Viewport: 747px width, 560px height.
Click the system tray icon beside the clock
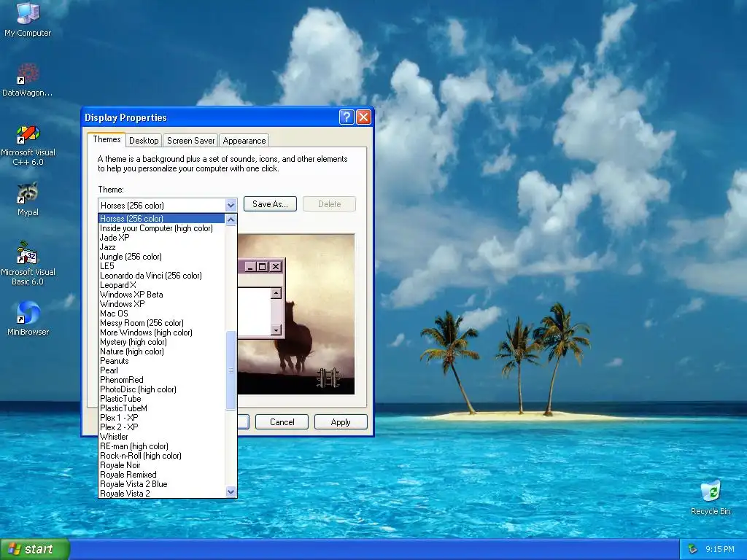[x=692, y=549]
